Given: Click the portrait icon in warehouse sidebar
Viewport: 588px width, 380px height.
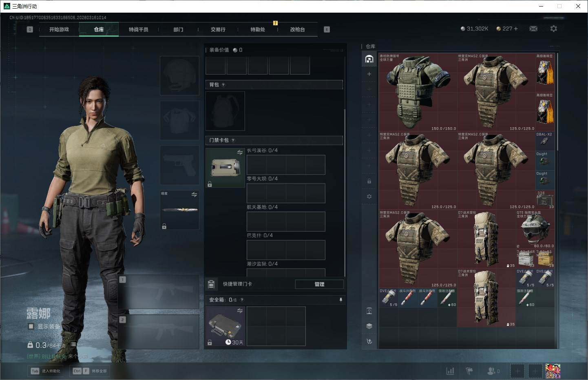Looking at the screenshot, I should (369, 311).
